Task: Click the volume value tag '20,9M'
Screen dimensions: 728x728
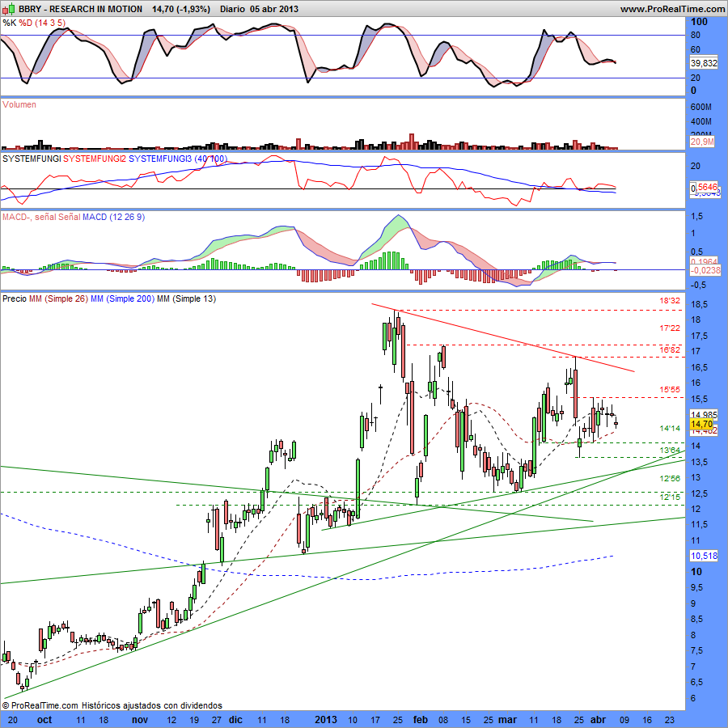Action: coord(702,142)
